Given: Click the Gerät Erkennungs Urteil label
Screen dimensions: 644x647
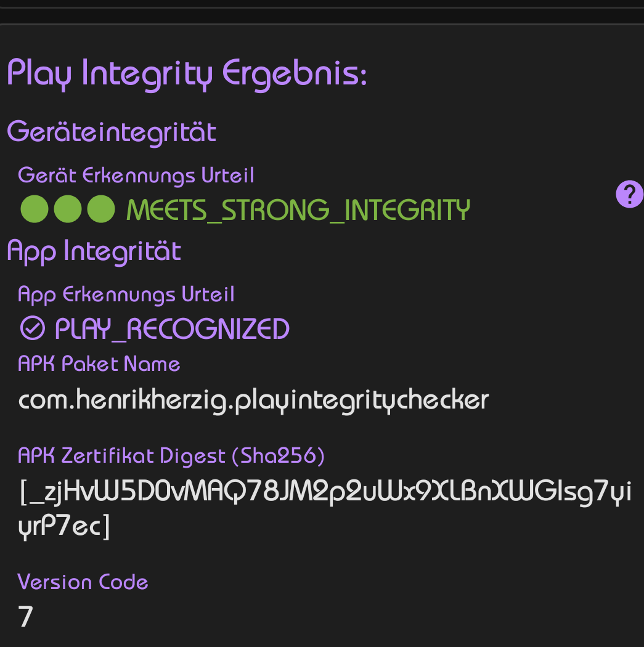Looking at the screenshot, I should point(136,176).
